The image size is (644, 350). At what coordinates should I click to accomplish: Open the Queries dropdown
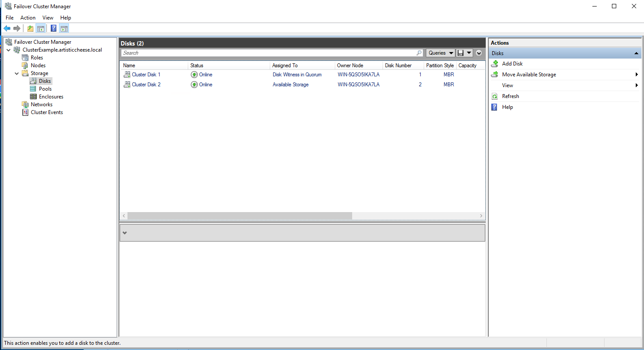[x=441, y=53]
